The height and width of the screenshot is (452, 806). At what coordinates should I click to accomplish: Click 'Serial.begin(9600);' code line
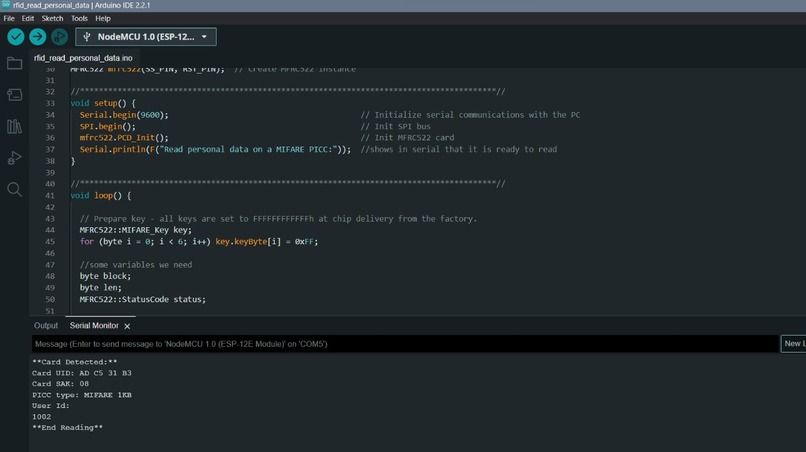pos(124,115)
